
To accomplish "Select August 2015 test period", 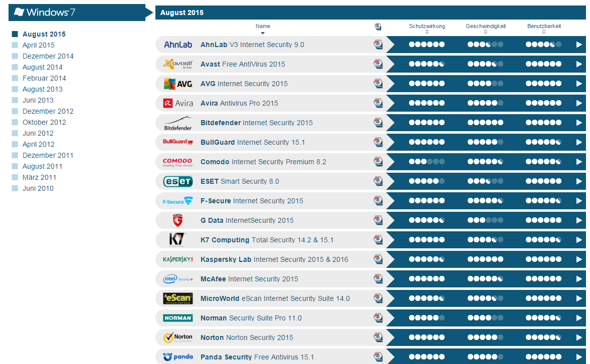I will tap(44, 34).
